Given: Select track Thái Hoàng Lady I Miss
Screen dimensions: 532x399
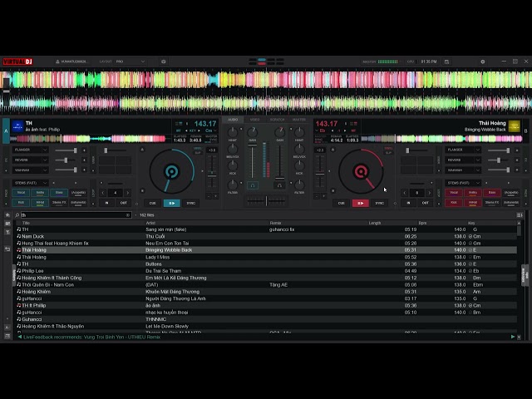Looking at the screenshot, I should pyautogui.click(x=267, y=257).
